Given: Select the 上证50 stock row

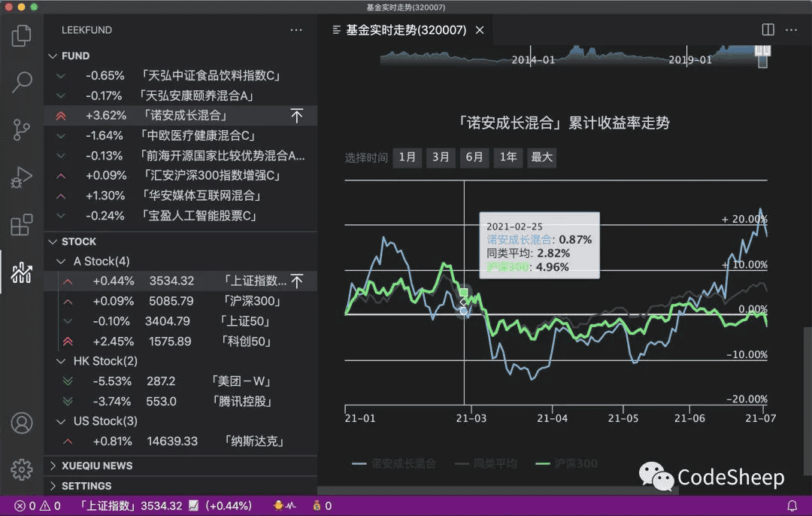Looking at the screenshot, I should pos(180,321).
